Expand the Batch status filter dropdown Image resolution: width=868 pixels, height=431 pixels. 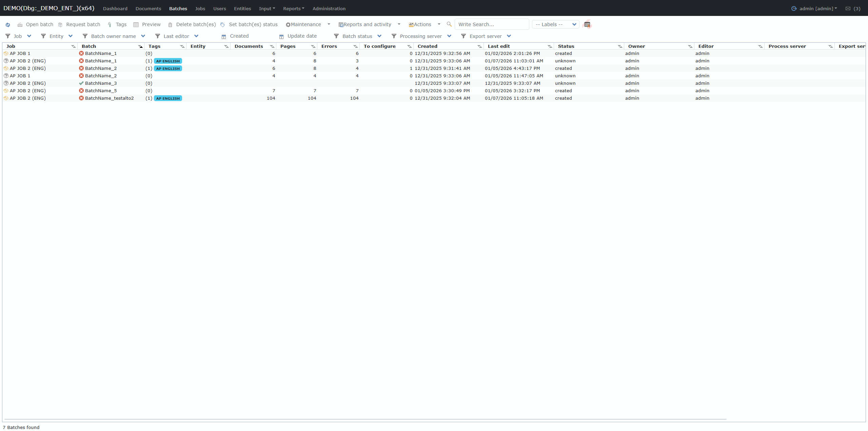[x=379, y=36]
